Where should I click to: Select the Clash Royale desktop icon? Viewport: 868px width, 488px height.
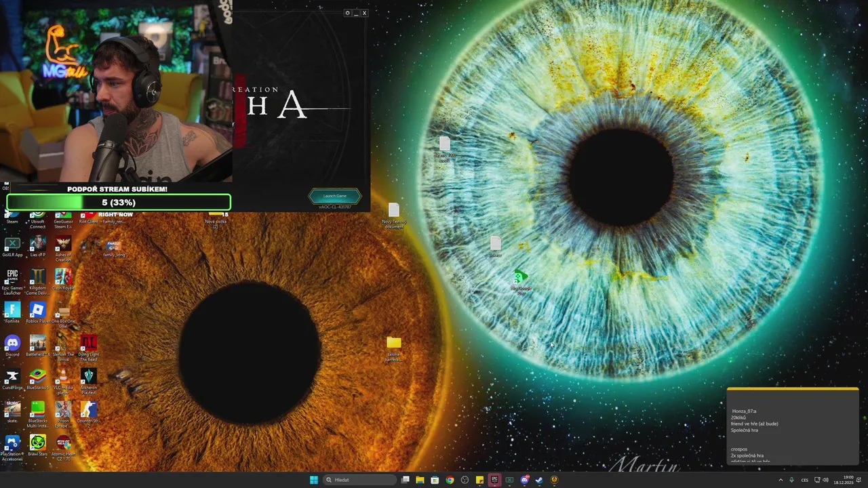[63, 280]
